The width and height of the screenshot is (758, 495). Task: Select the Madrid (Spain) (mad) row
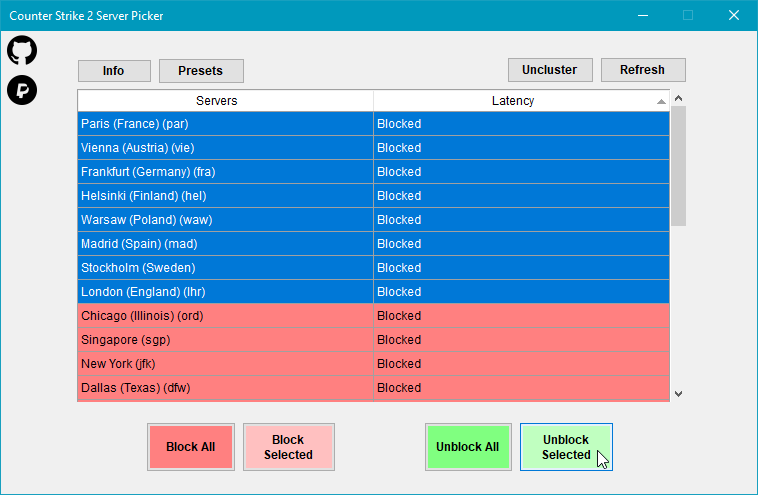[x=374, y=244]
